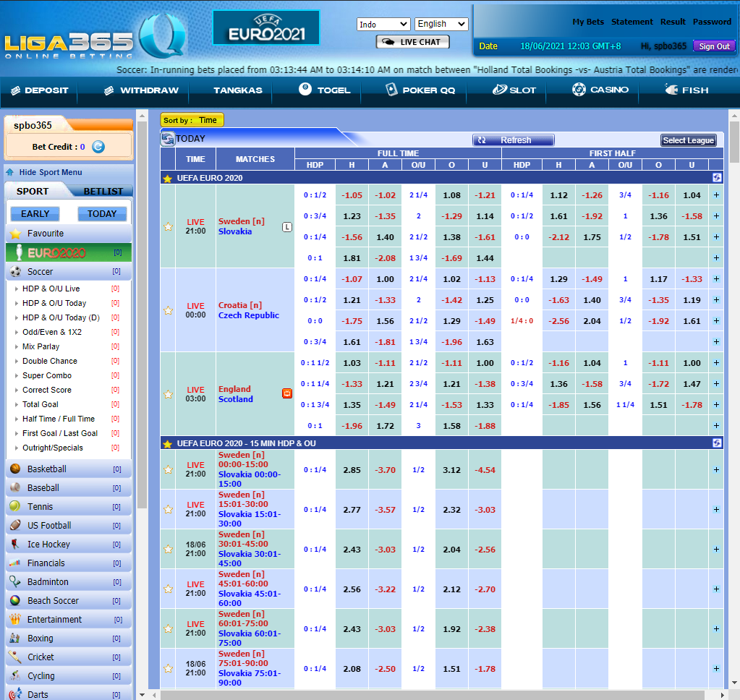Star the Croatia vs Czech Republic match

pos(168,310)
